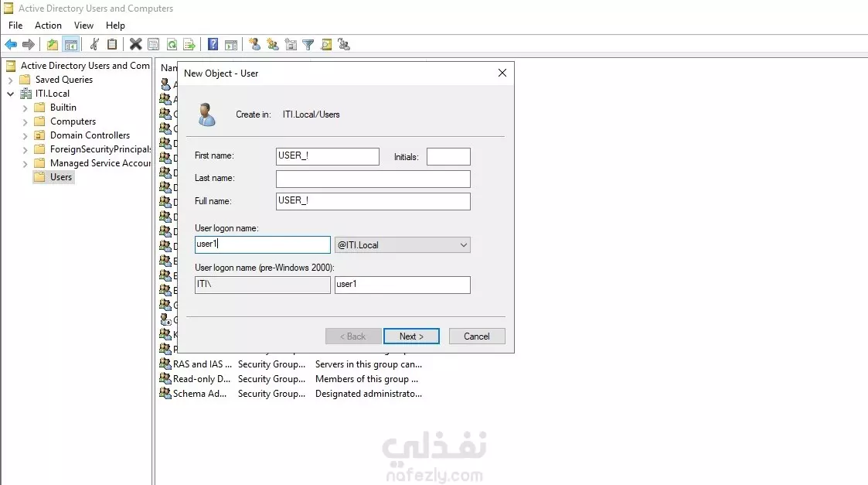868x485 pixels.
Task: Select Managed Service Accounts in tree
Action: coord(100,163)
